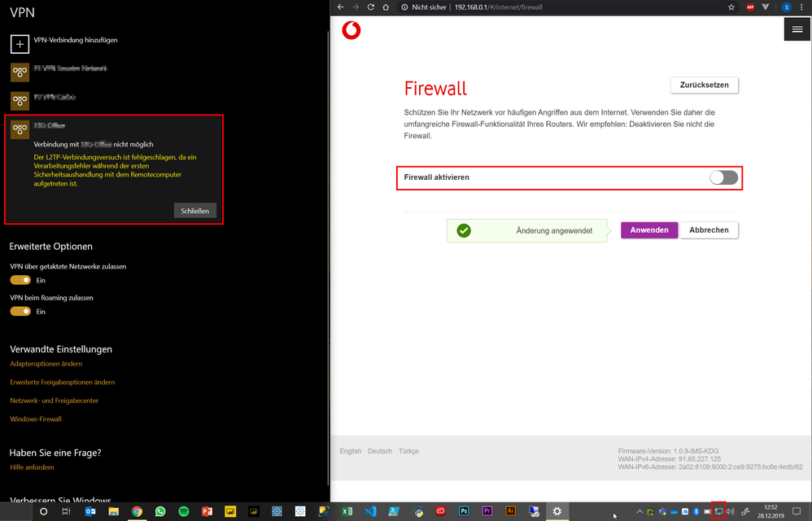Turn off VPN über getaktete Netzwerke zulassen
812x521 pixels.
click(x=19, y=279)
